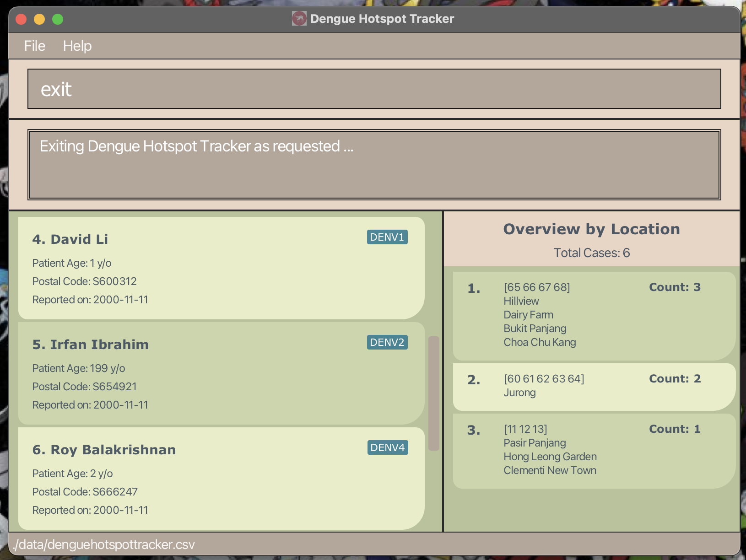The width and height of the screenshot is (746, 560).
Task: Click the DENV1 variant tag
Action: point(387,237)
